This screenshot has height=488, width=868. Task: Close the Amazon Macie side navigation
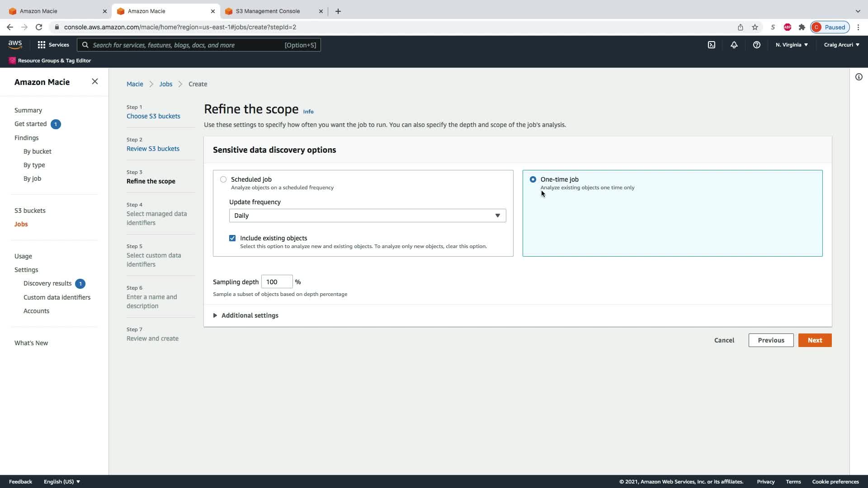(x=95, y=82)
